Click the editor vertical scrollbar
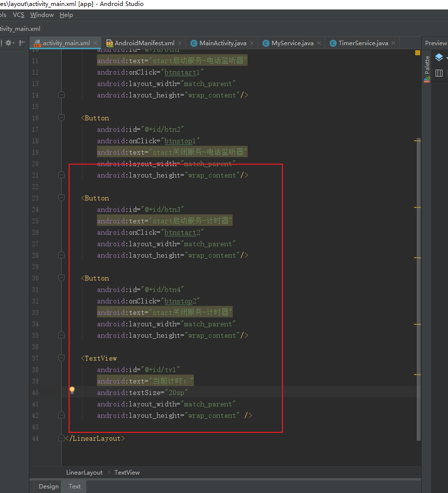The width and height of the screenshot is (448, 493). click(419, 289)
